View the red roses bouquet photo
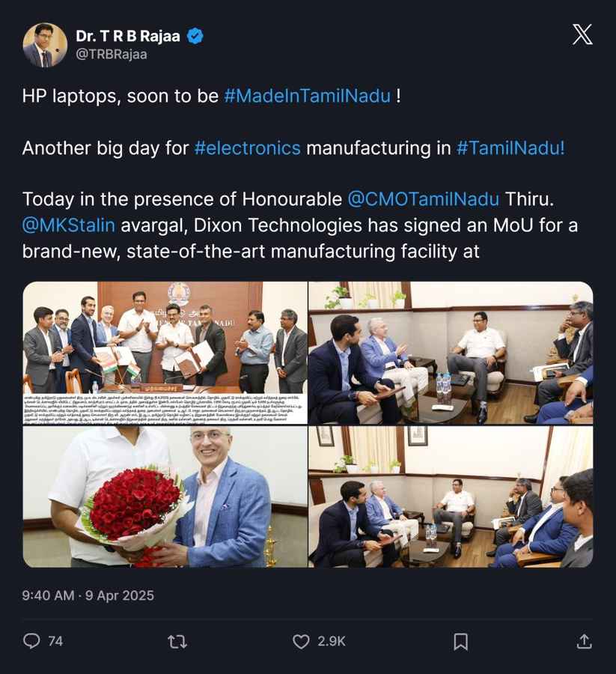 [x=165, y=497]
